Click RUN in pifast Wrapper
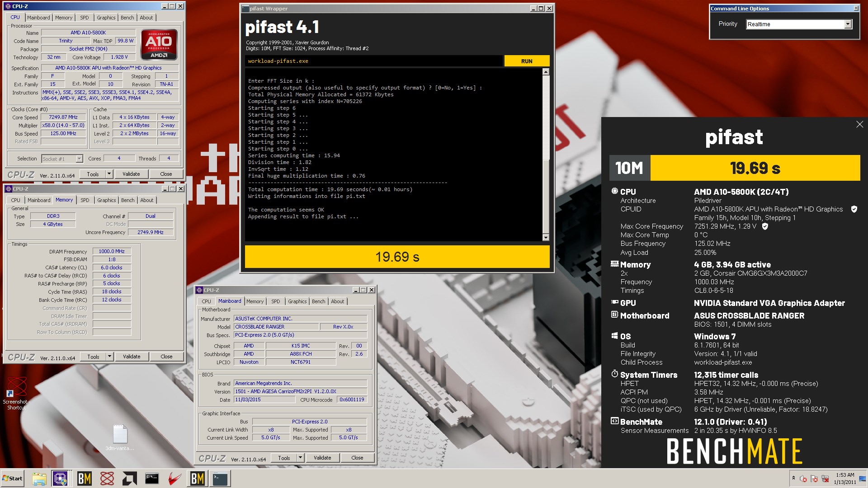This screenshot has height=488, width=868. (527, 61)
